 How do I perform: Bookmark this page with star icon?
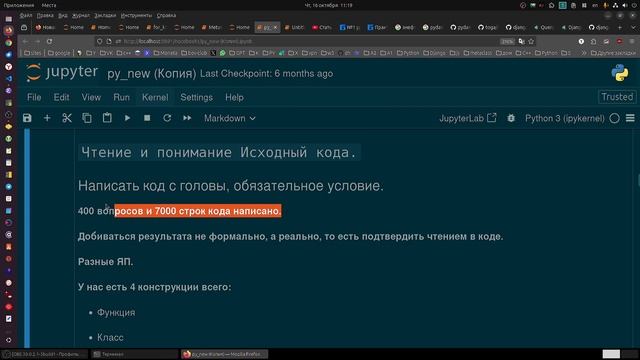coord(531,41)
